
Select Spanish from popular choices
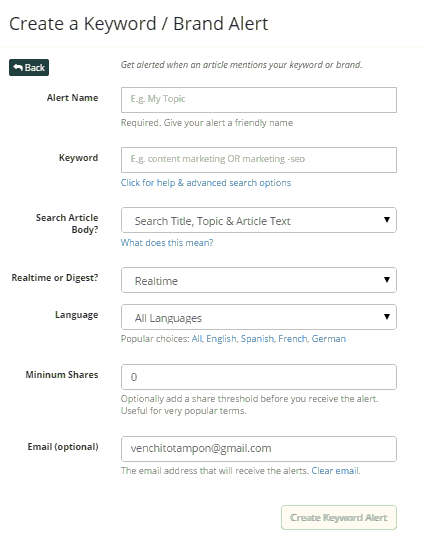point(257,339)
